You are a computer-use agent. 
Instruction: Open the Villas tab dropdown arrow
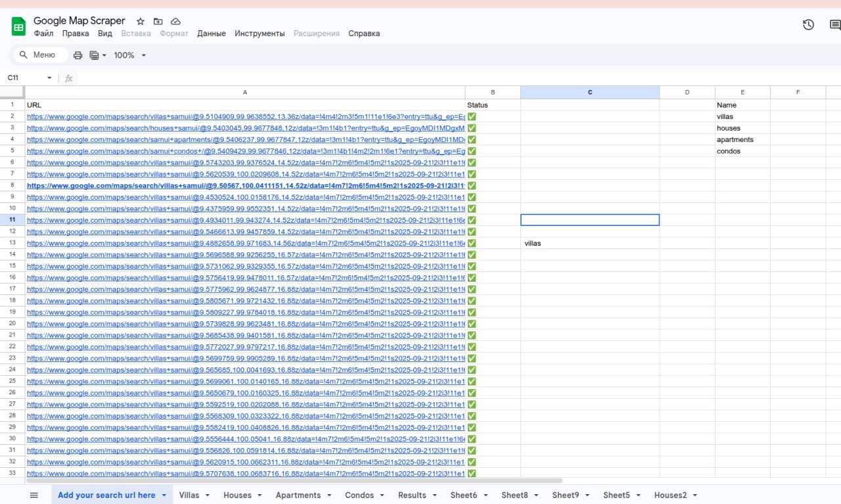208,495
